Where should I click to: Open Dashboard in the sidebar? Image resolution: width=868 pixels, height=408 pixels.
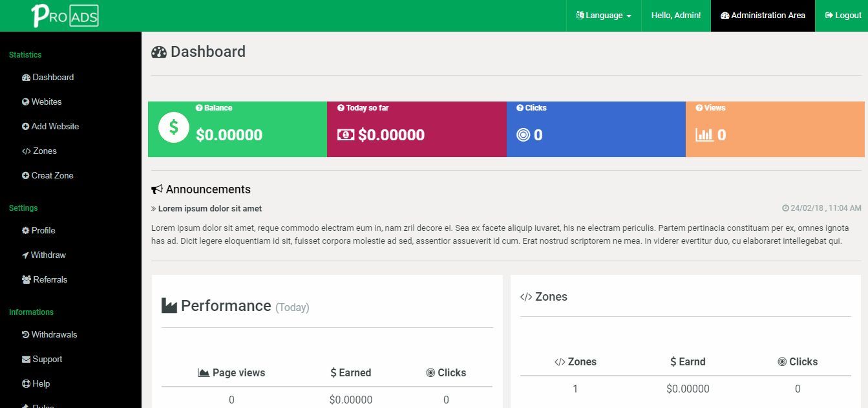tap(48, 77)
